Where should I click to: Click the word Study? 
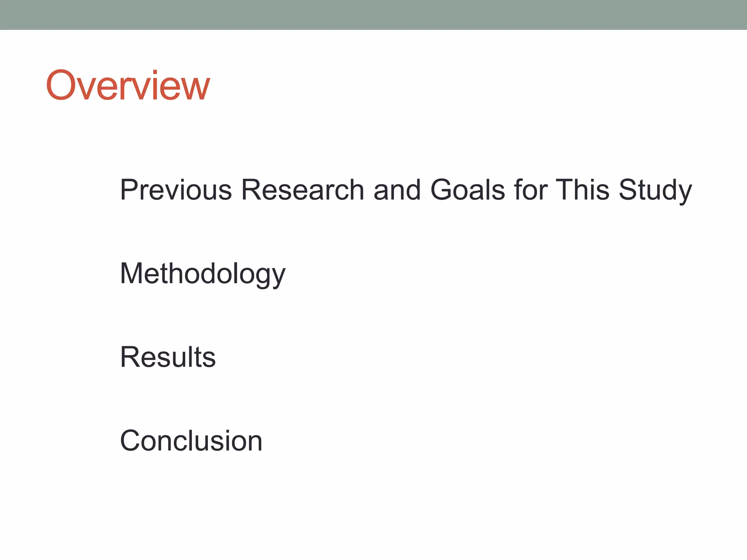tap(655, 190)
